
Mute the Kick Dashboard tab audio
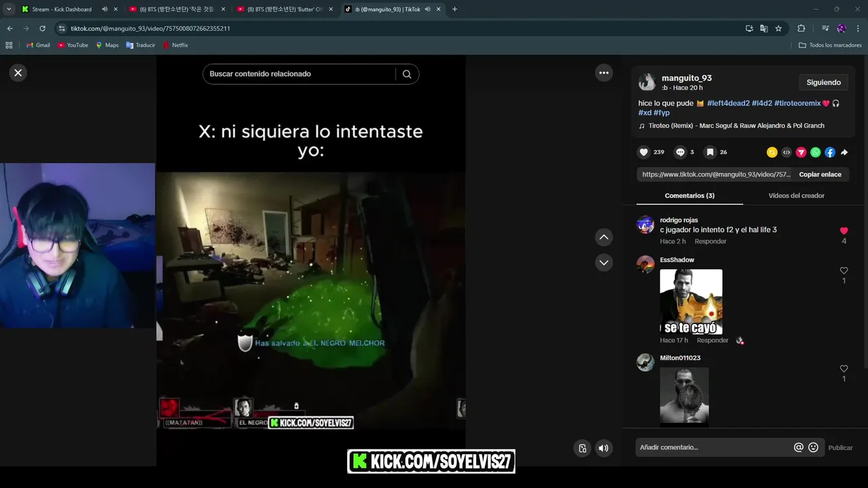click(104, 9)
